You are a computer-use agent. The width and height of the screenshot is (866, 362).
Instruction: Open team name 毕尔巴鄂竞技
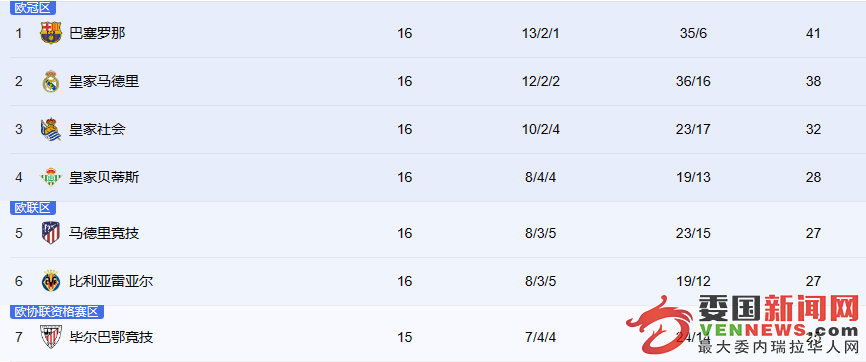[111, 337]
